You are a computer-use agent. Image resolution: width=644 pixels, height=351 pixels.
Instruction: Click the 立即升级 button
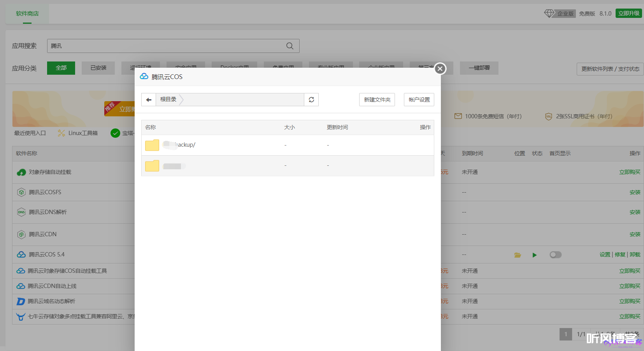click(x=629, y=13)
